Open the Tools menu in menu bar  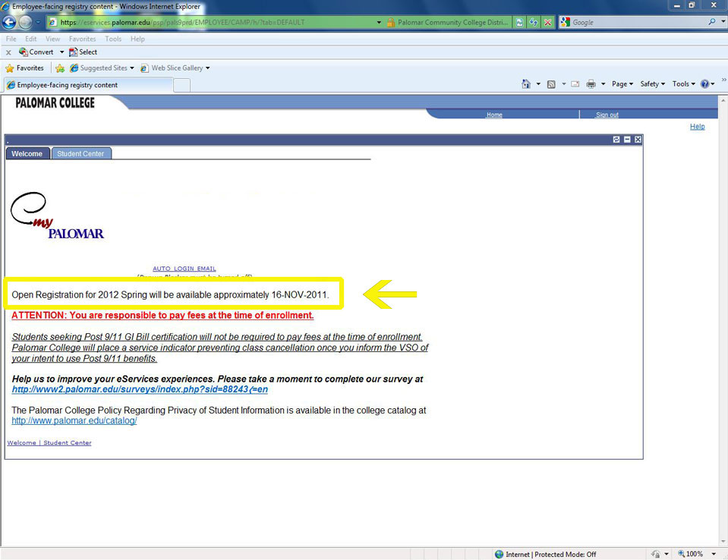click(x=113, y=39)
